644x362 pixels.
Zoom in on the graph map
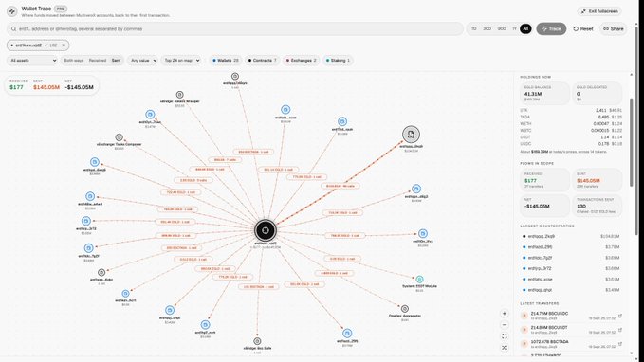pos(505,314)
